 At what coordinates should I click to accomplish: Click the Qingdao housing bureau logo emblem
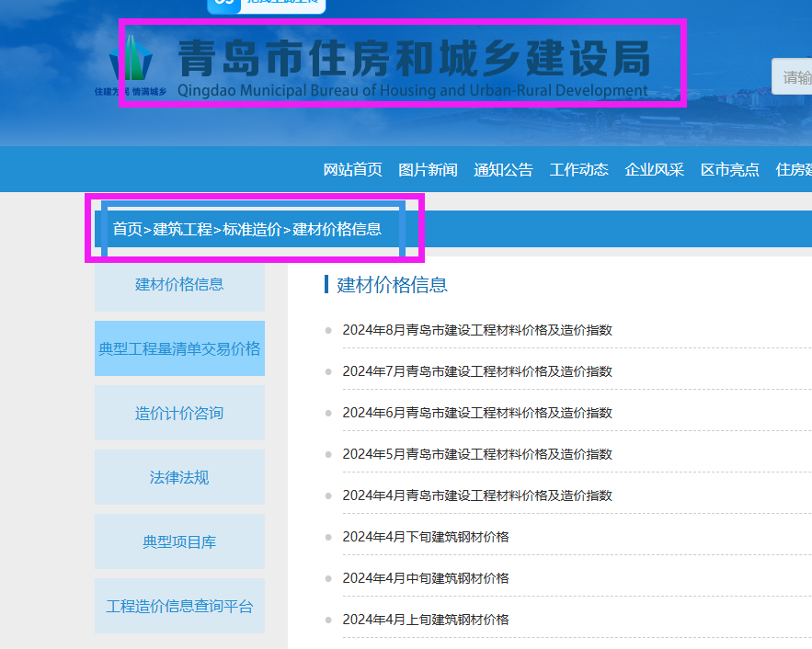coord(131,58)
